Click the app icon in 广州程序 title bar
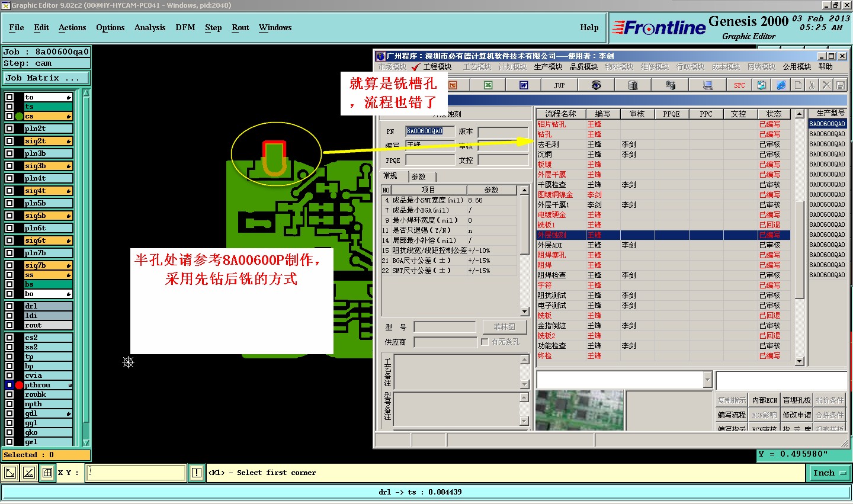This screenshot has width=853, height=504. (380, 56)
